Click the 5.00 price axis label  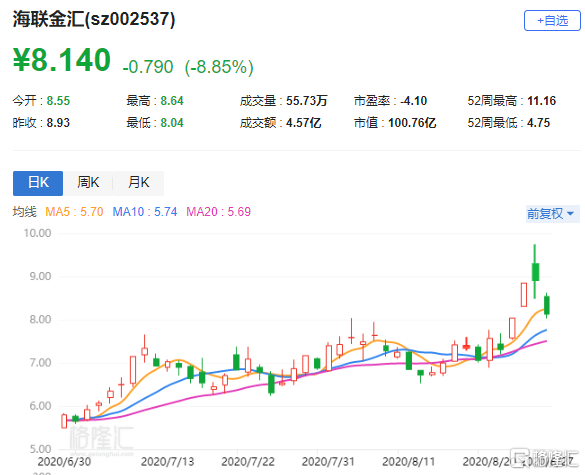[x=40, y=449]
